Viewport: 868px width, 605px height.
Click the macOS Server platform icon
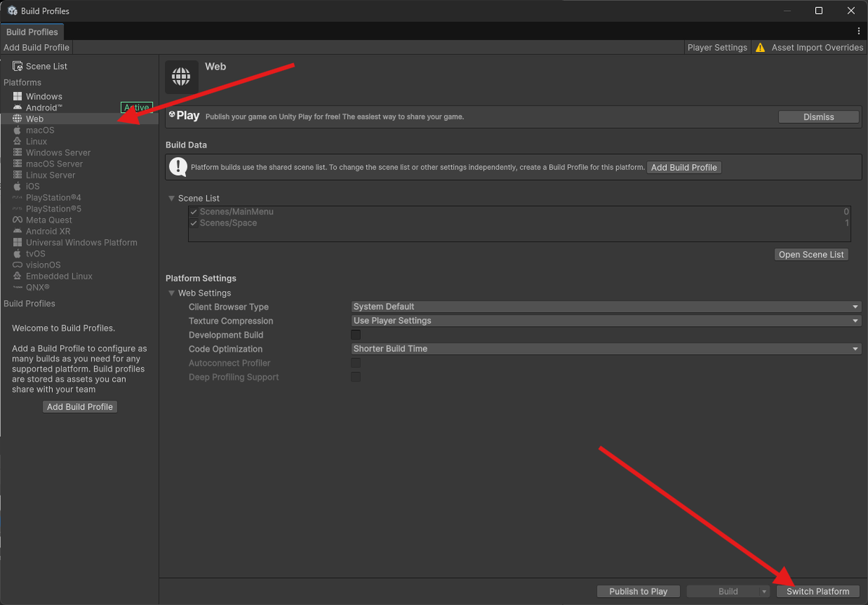pos(17,164)
